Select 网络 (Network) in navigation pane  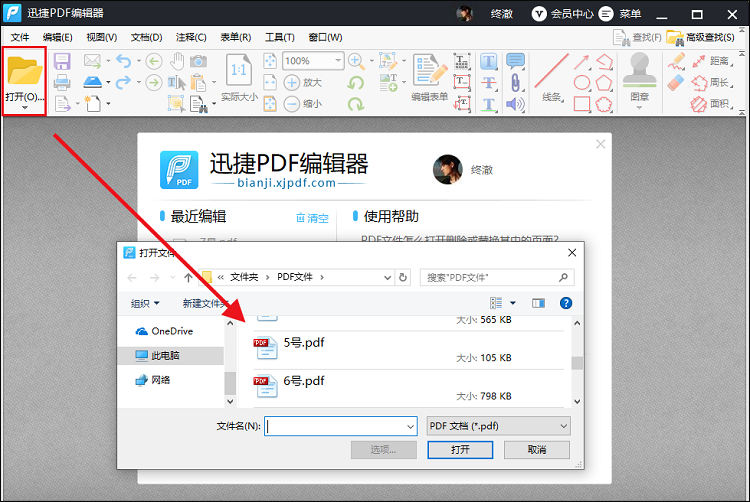pos(153,380)
